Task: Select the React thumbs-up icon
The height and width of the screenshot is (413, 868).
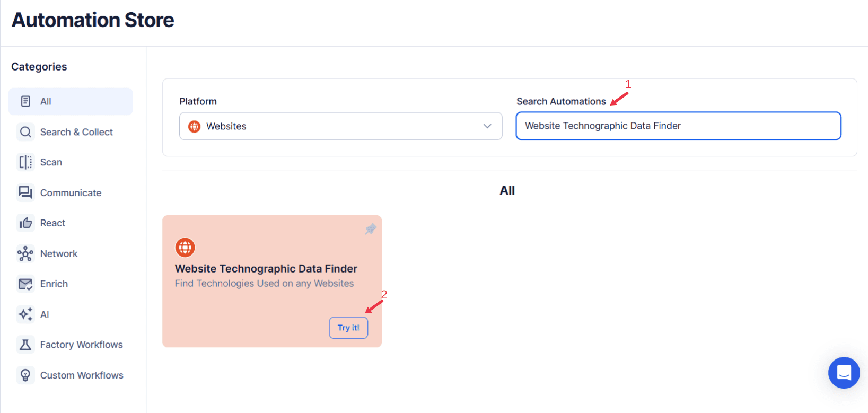Action: (25, 223)
